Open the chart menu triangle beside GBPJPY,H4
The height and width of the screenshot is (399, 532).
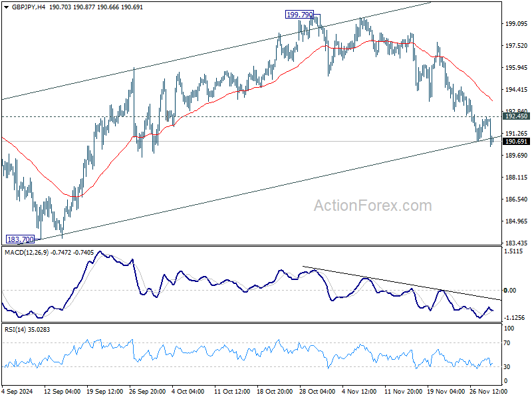(x=7, y=7)
